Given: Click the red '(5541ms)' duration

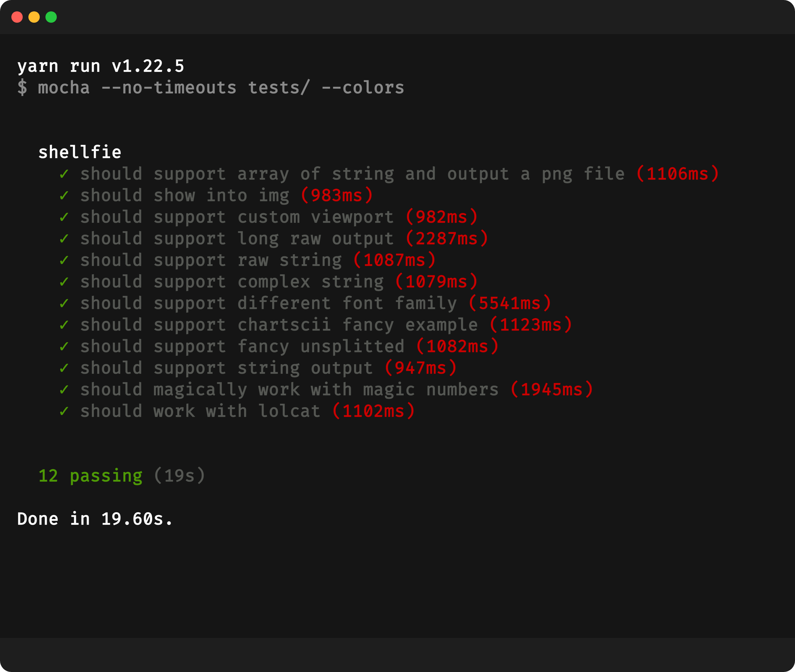Looking at the screenshot, I should tap(510, 304).
